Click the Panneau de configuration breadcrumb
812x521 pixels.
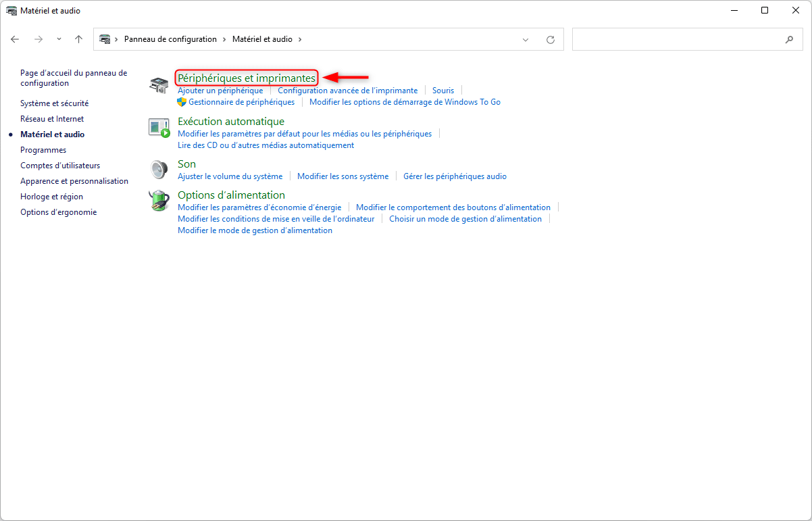[170, 39]
